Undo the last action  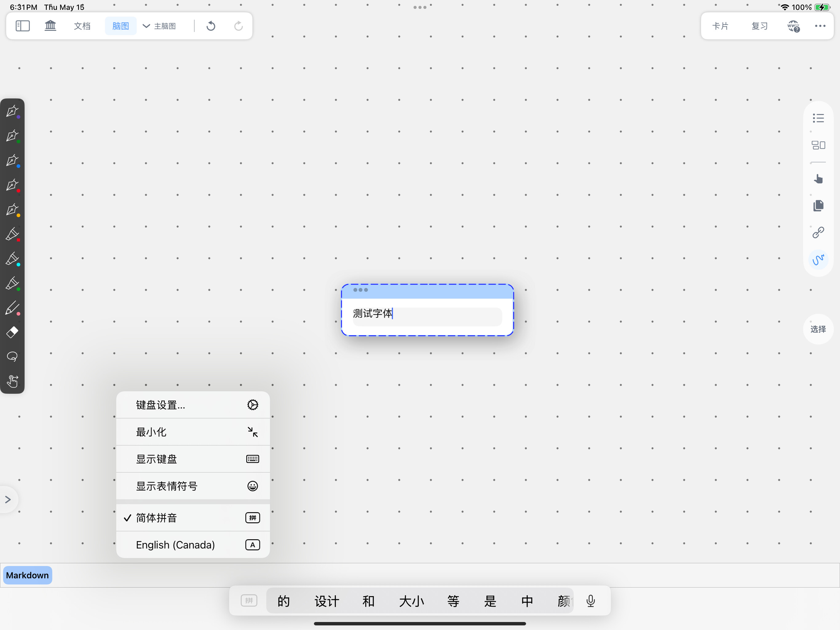(211, 26)
